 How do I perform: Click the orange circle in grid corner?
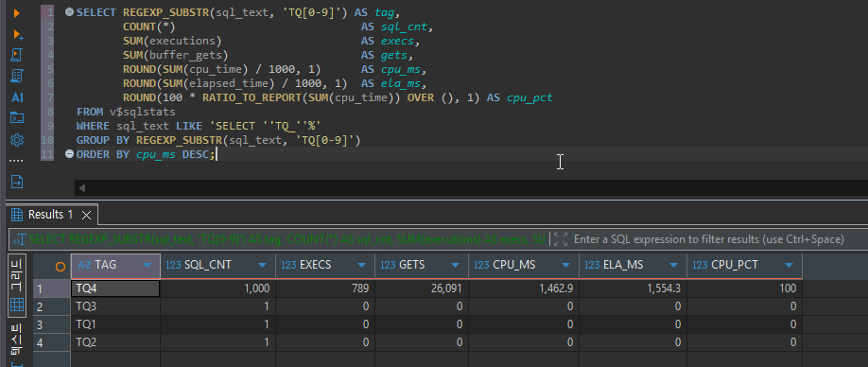(x=61, y=266)
